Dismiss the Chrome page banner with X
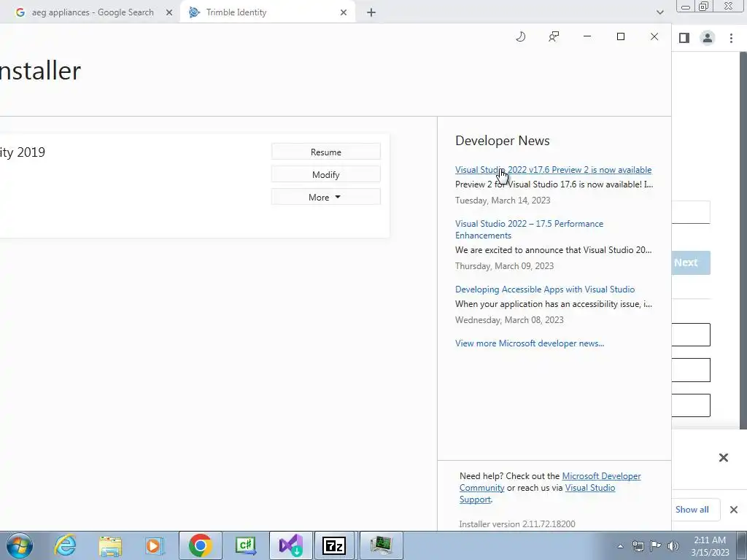The width and height of the screenshot is (747, 560). tap(723, 458)
